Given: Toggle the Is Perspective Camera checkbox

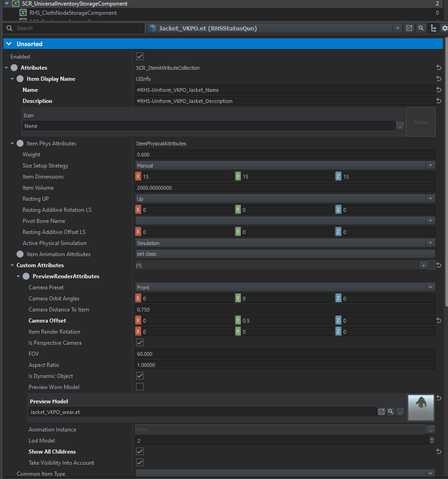Looking at the screenshot, I should pyautogui.click(x=140, y=343).
